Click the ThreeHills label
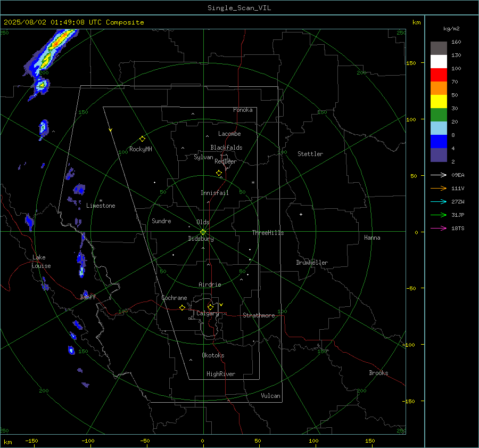 pyautogui.click(x=268, y=233)
